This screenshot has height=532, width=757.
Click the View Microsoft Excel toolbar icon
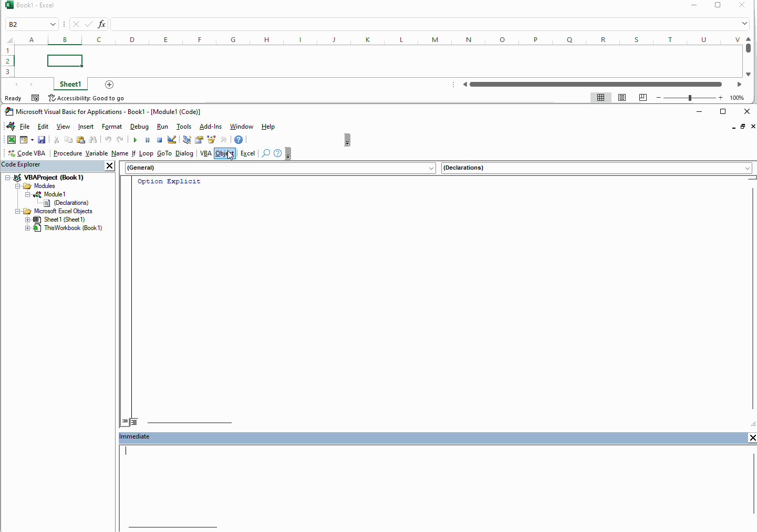point(11,140)
